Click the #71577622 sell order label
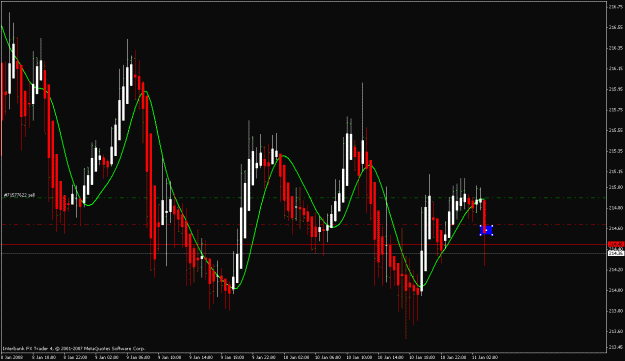Viewport: 625px width, 361px height. click(20, 195)
